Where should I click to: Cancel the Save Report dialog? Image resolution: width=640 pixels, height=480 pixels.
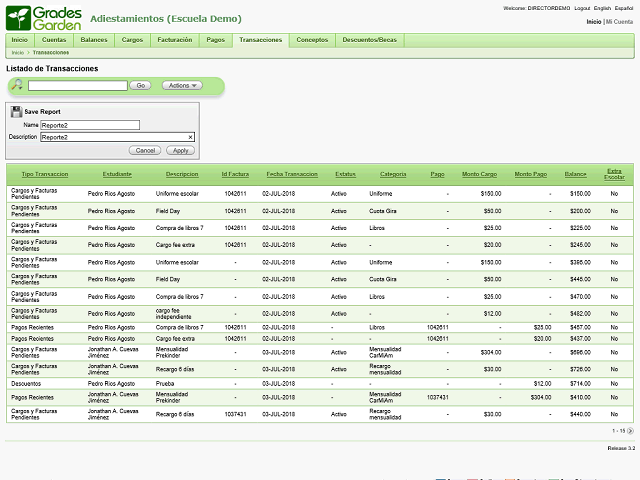coord(145,150)
